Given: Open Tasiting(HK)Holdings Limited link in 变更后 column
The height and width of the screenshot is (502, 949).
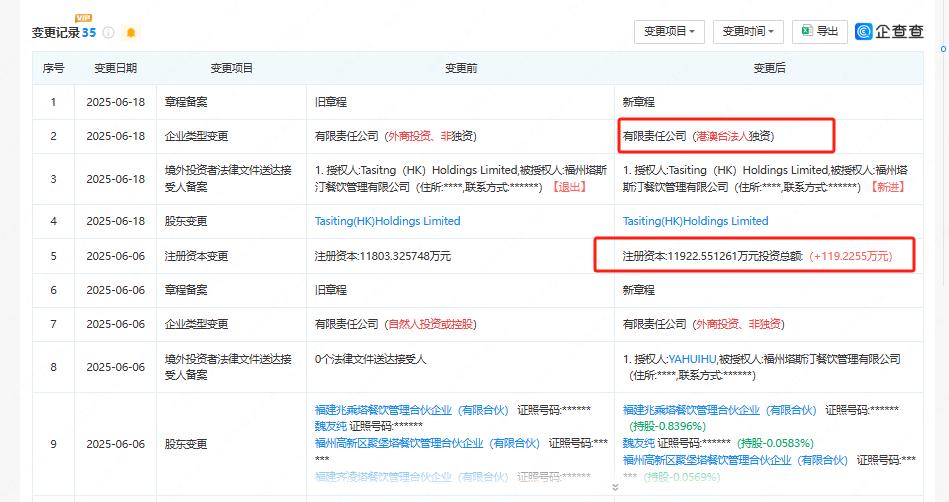Looking at the screenshot, I should coord(695,221).
